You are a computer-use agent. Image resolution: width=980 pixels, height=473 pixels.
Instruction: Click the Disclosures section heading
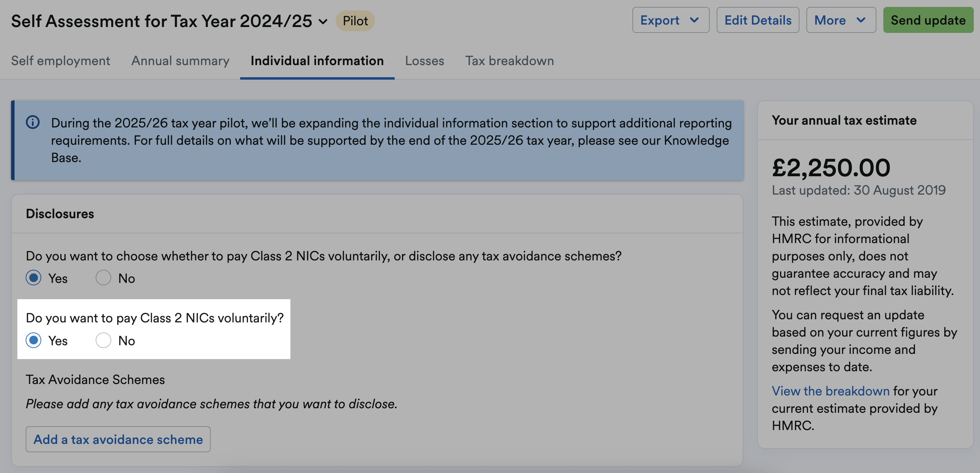click(60, 214)
